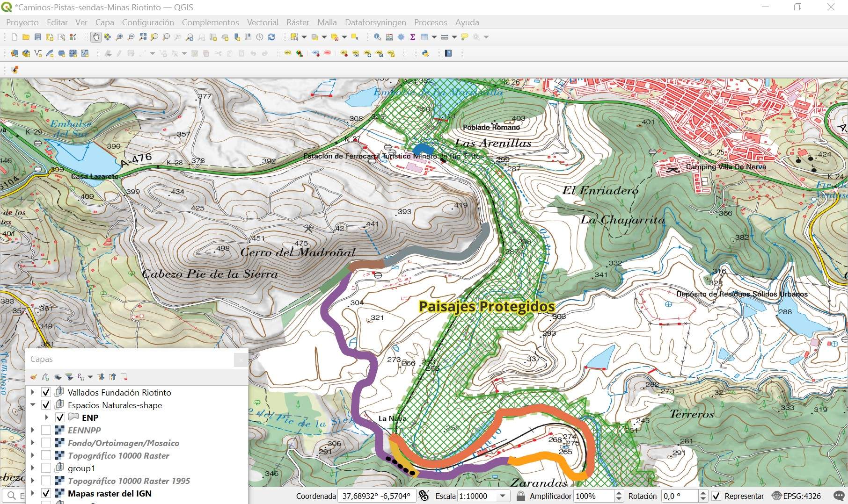The height and width of the screenshot is (504, 848).
Task: Click the scale lock padlock button
Action: pyautogui.click(x=520, y=496)
